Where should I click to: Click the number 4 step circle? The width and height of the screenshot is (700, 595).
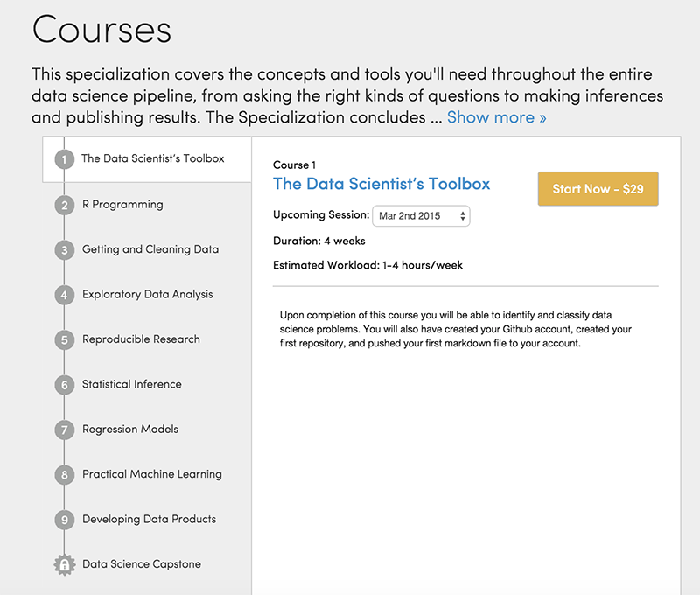point(64,296)
